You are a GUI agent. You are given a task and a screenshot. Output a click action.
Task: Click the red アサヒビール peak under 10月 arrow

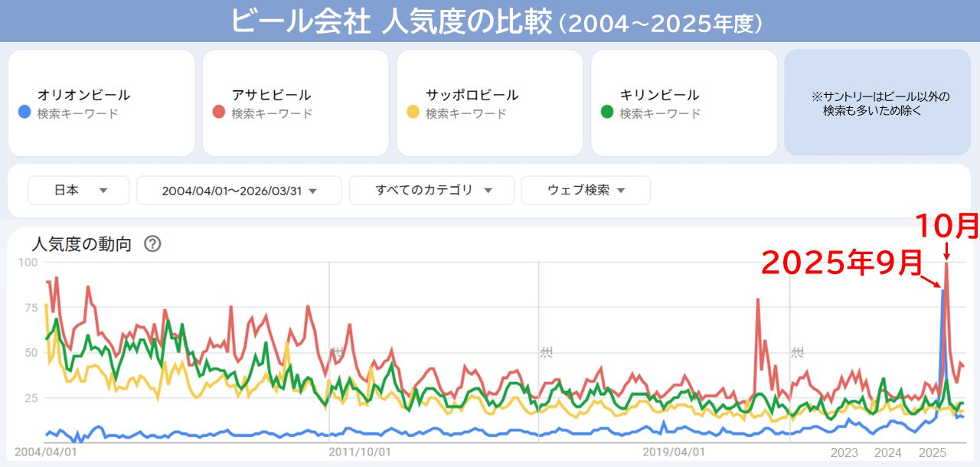click(x=947, y=265)
